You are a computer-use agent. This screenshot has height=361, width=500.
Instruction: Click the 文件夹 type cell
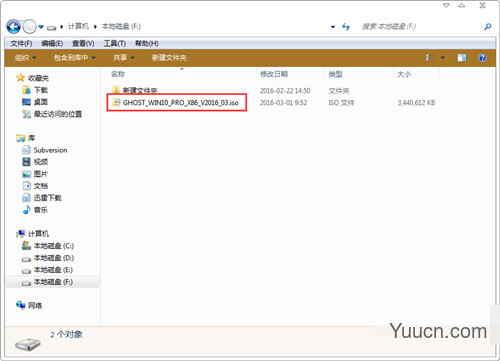coord(339,90)
